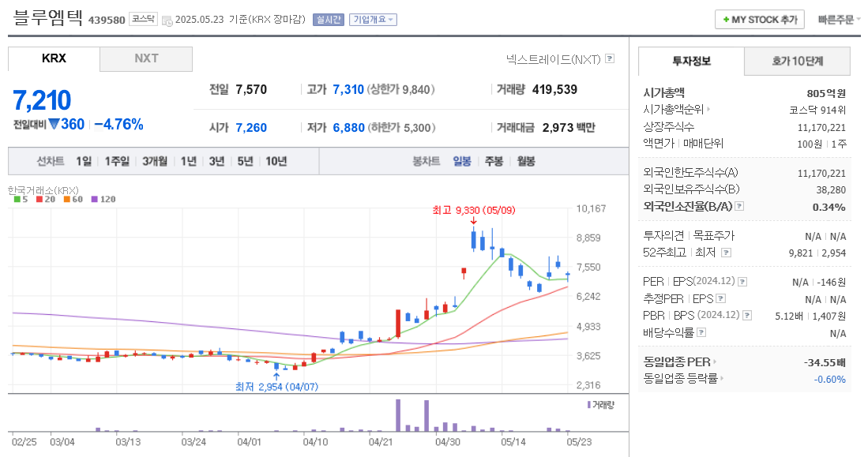868x457 pixels.
Task: Switch to the NXT exchange tab
Action: (146, 59)
